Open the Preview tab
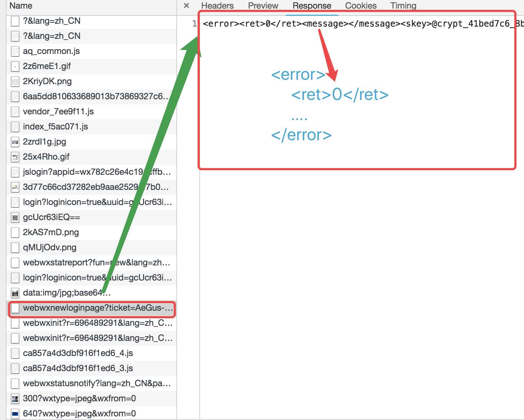 (263, 5)
